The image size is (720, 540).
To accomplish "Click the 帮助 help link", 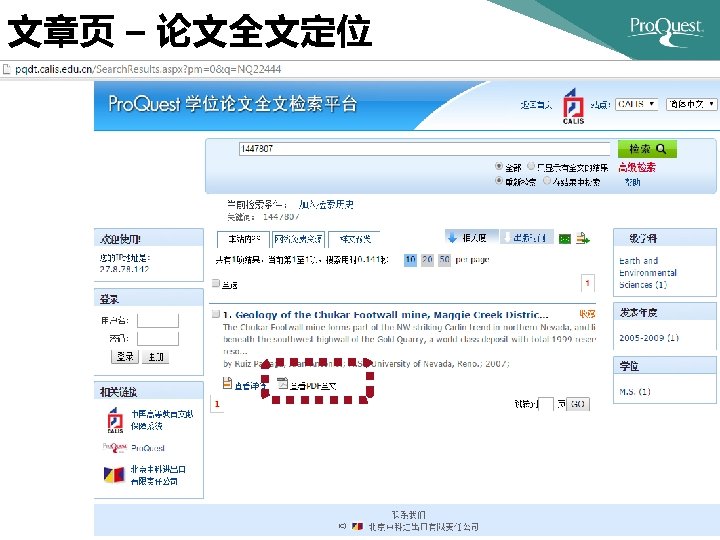I will pyautogui.click(x=632, y=182).
